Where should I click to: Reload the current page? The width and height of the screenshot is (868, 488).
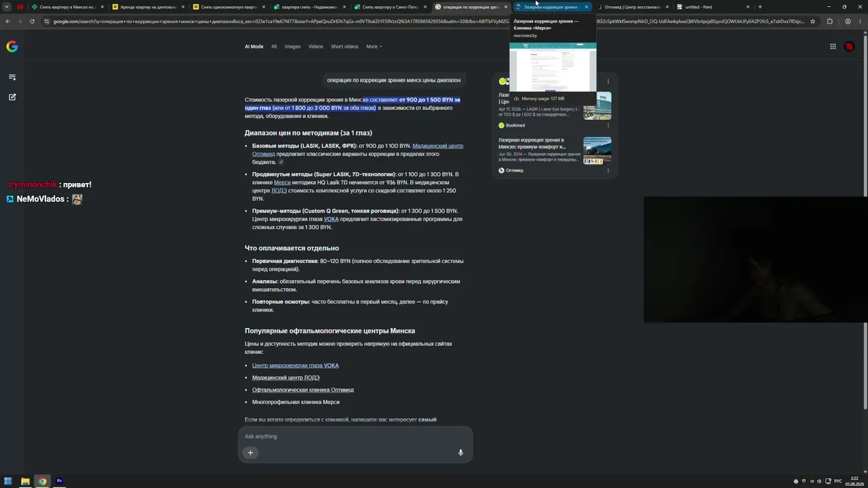click(32, 21)
